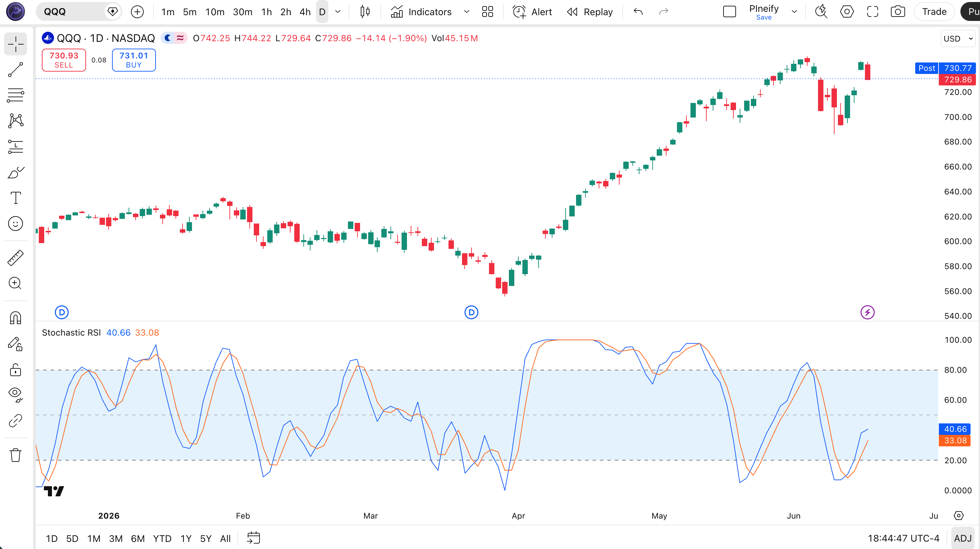The image size is (980, 549).
Task: Switch to the 1h interval
Action: (x=267, y=12)
